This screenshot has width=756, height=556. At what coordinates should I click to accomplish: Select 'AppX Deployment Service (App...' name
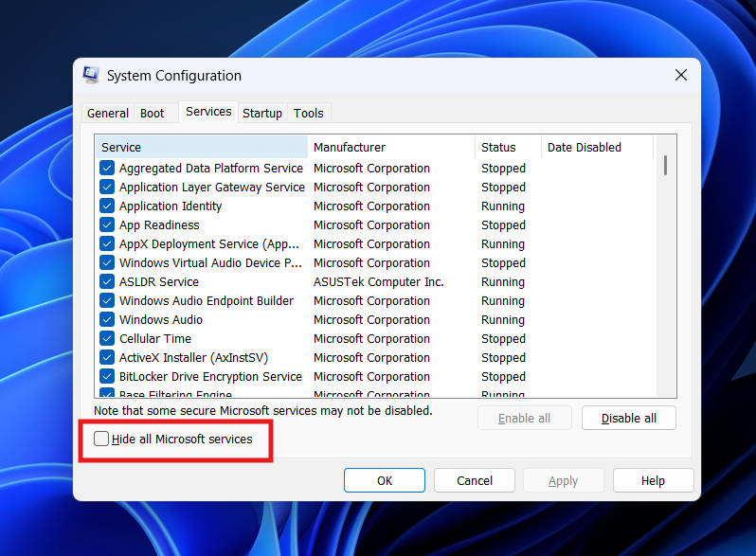pos(209,244)
